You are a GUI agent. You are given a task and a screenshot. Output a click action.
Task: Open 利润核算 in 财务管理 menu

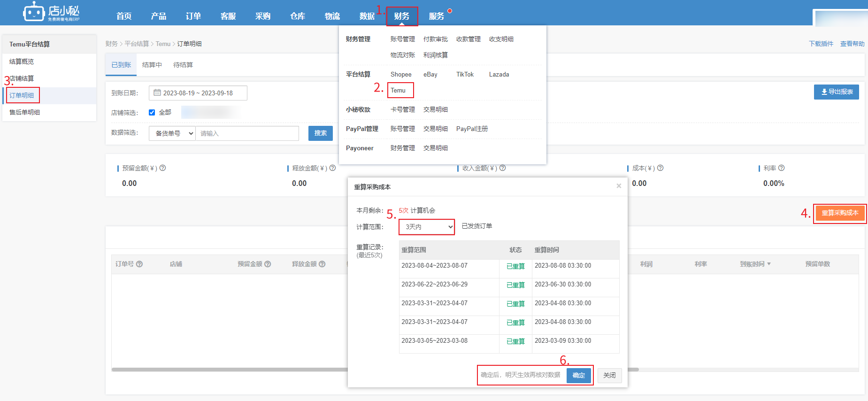(436, 55)
